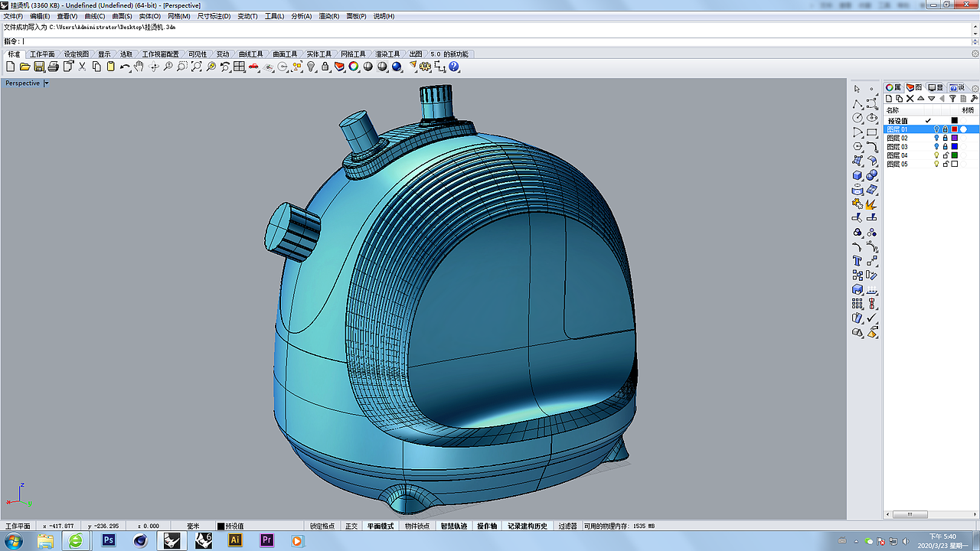Change the green color swatch of 图层 04

pos(955,155)
